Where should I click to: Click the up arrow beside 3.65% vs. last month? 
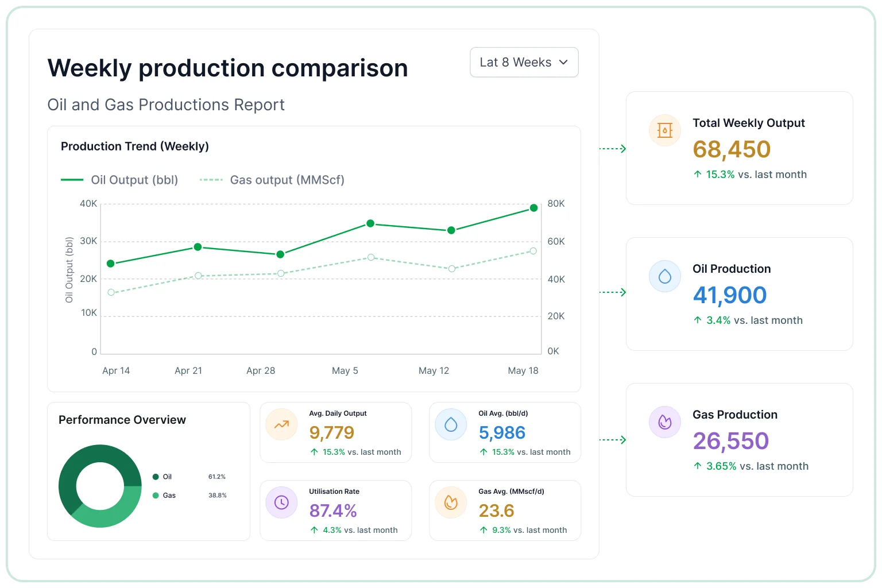(x=698, y=466)
